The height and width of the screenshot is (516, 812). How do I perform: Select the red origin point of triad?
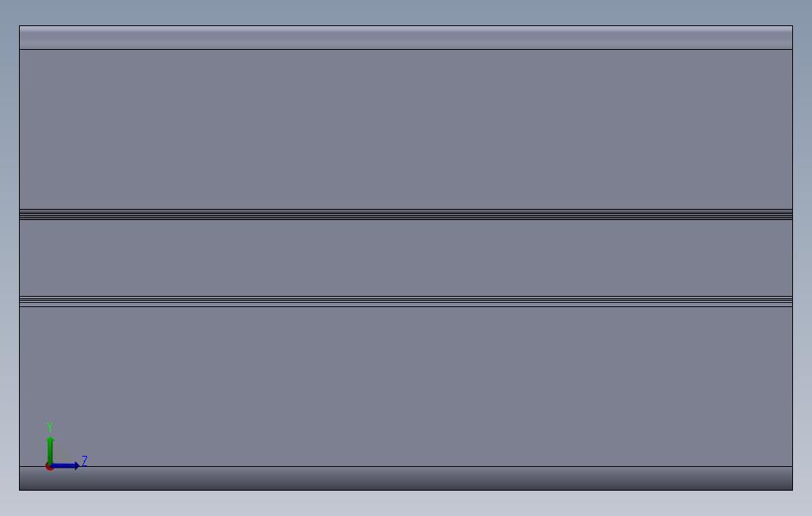click(49, 467)
